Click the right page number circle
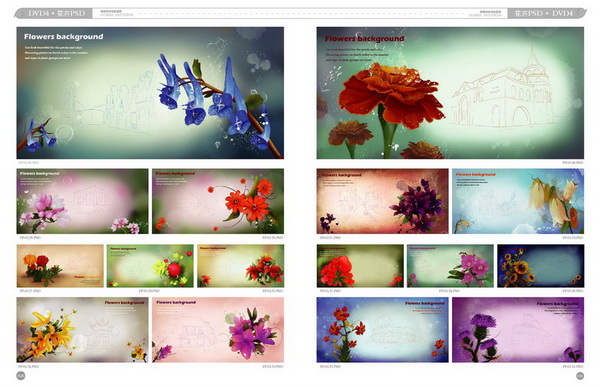The width and height of the screenshot is (600, 388). point(580,376)
